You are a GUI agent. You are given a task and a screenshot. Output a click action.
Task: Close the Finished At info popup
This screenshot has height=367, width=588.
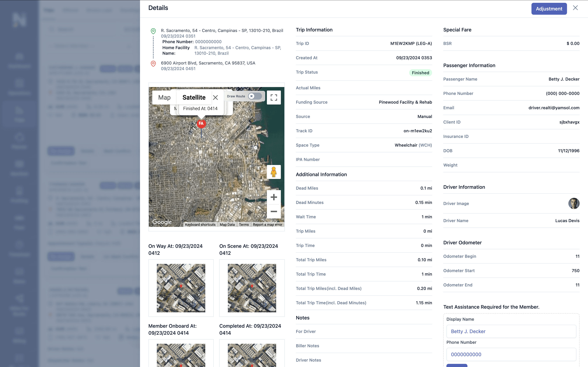click(x=215, y=98)
